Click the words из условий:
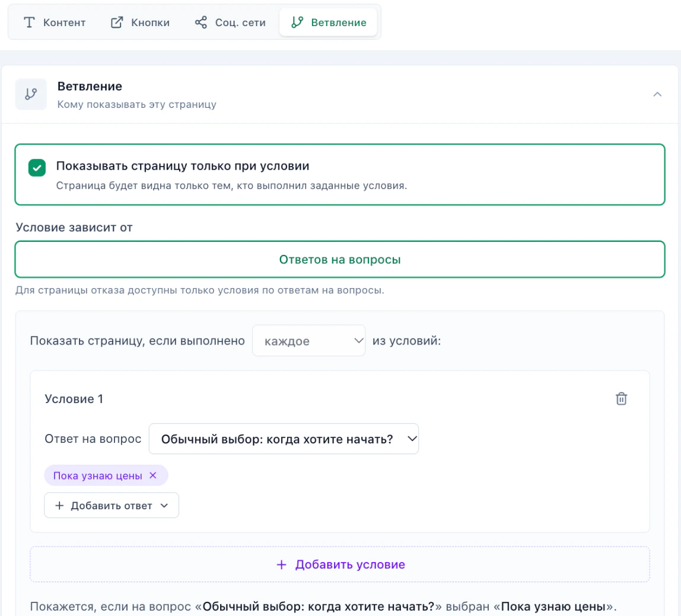 (x=406, y=341)
